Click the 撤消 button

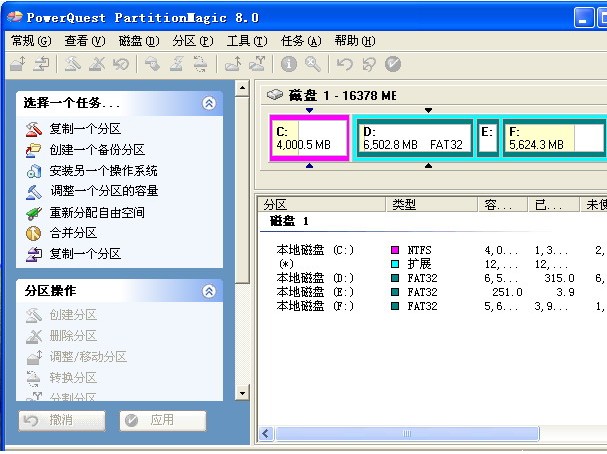(x=62, y=421)
